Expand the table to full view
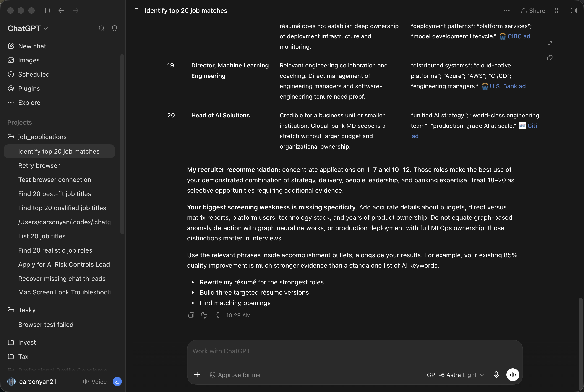 550,43
